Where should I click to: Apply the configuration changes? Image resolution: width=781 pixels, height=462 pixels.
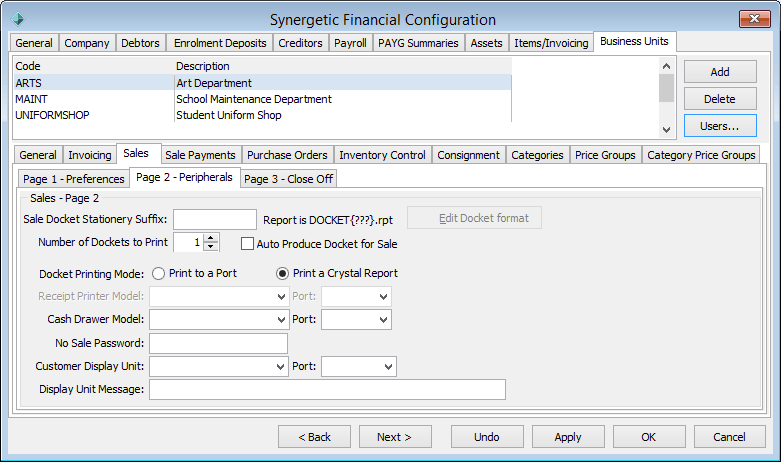tap(568, 437)
